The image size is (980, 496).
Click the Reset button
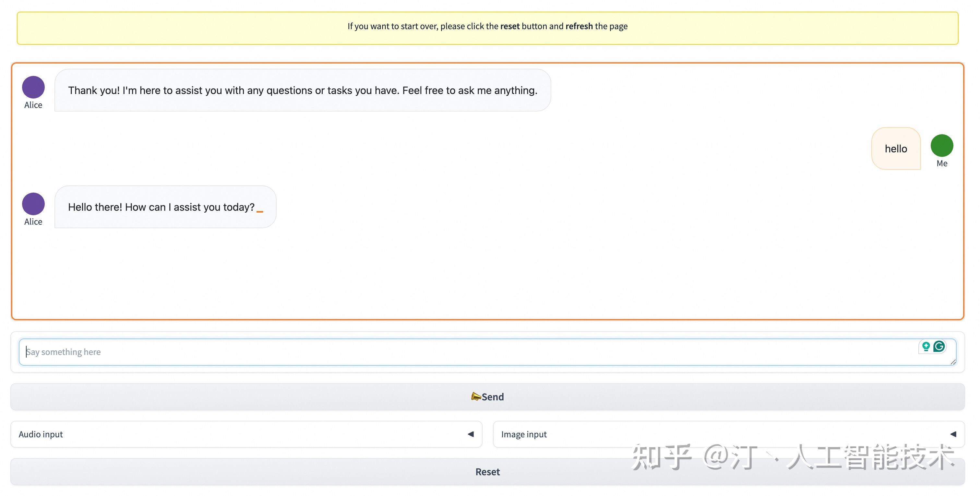[x=487, y=472]
